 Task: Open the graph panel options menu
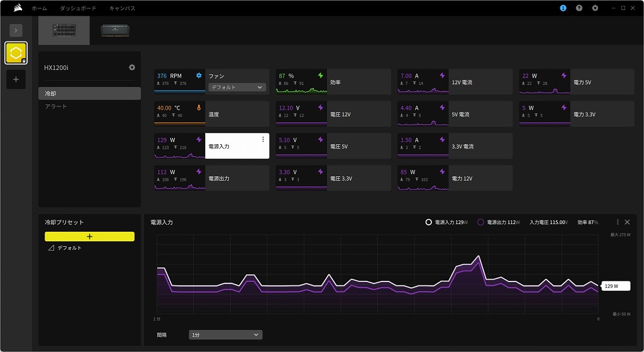click(x=618, y=222)
